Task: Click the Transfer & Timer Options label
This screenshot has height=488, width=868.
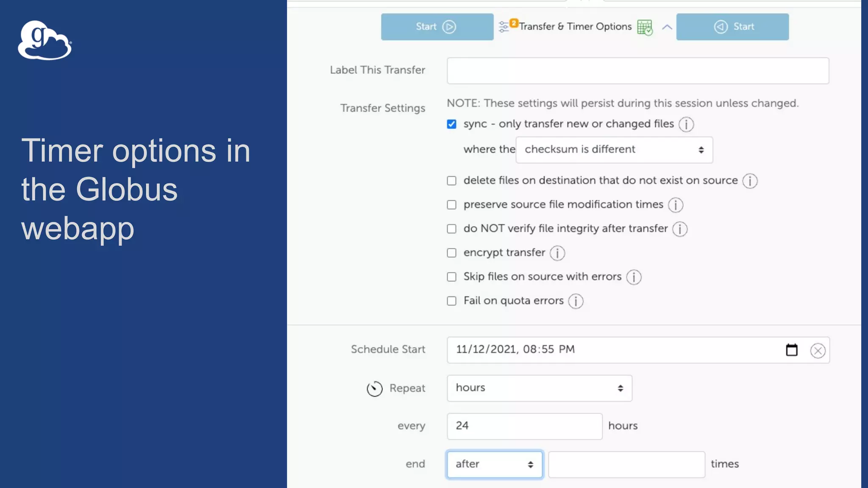Action: tap(575, 27)
